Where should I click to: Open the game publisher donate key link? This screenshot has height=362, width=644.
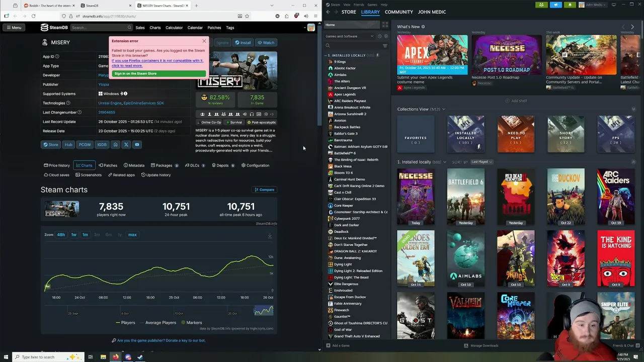pyautogui.click(x=161, y=340)
